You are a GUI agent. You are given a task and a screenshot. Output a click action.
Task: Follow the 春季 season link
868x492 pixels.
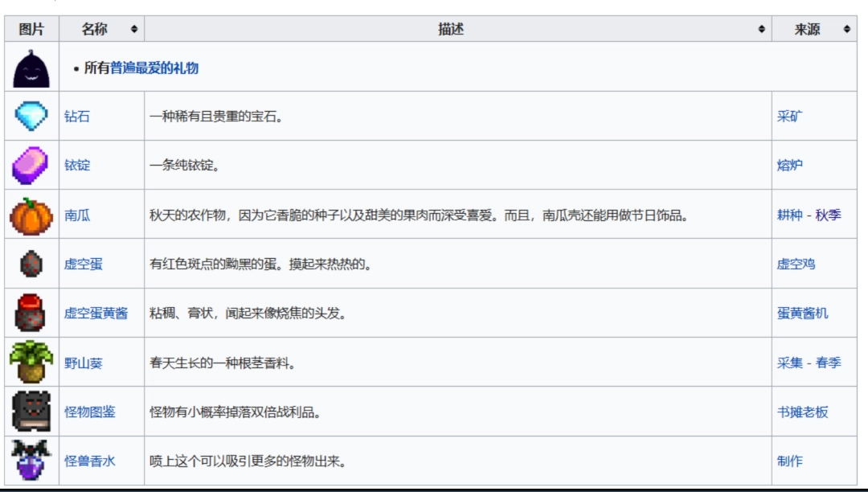pyautogui.click(x=828, y=363)
